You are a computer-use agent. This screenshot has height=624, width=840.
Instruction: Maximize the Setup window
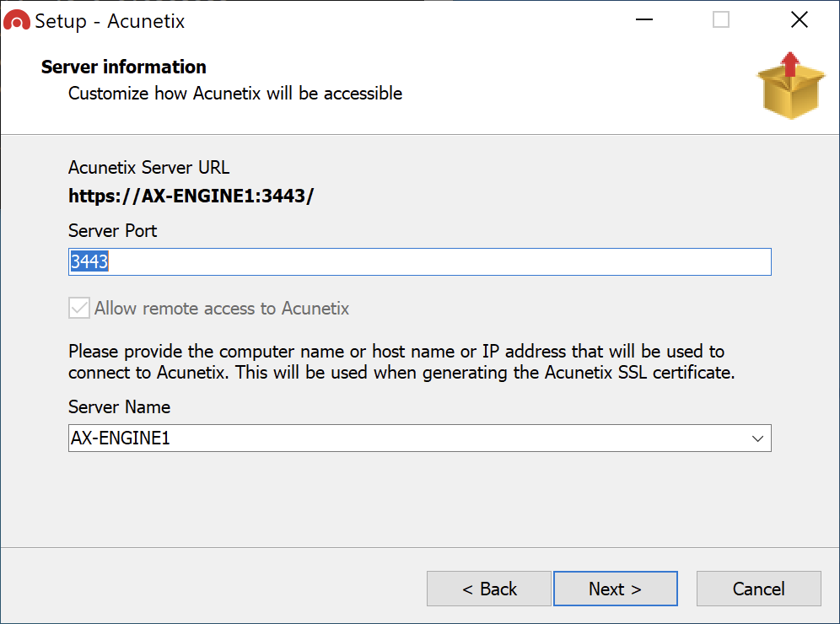tap(721, 20)
